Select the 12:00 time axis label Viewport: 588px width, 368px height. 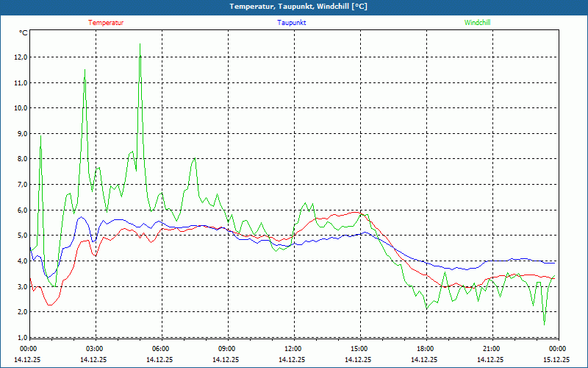pos(293,349)
